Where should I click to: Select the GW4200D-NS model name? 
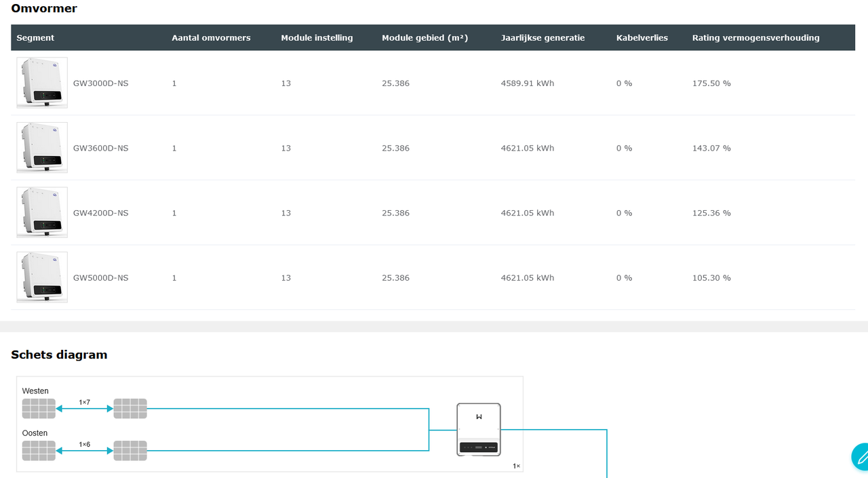[x=100, y=213]
